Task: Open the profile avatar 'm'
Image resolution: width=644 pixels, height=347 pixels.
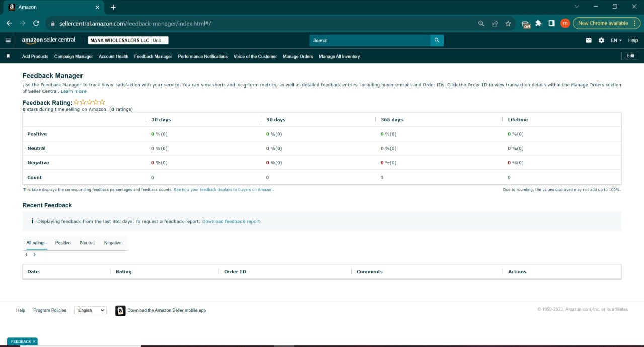Action: pos(565,23)
